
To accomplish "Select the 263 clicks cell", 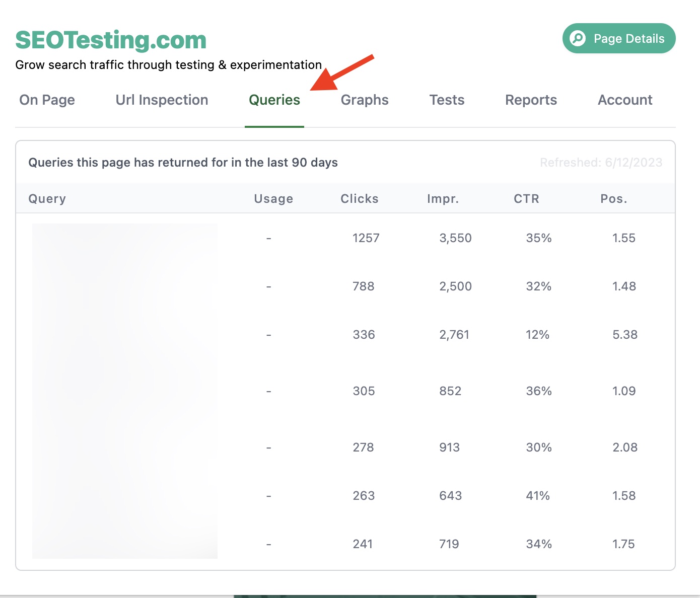I will coord(364,496).
